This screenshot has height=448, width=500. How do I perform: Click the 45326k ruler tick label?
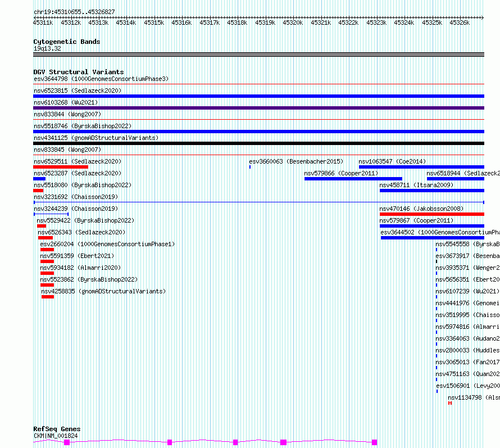(x=460, y=22)
